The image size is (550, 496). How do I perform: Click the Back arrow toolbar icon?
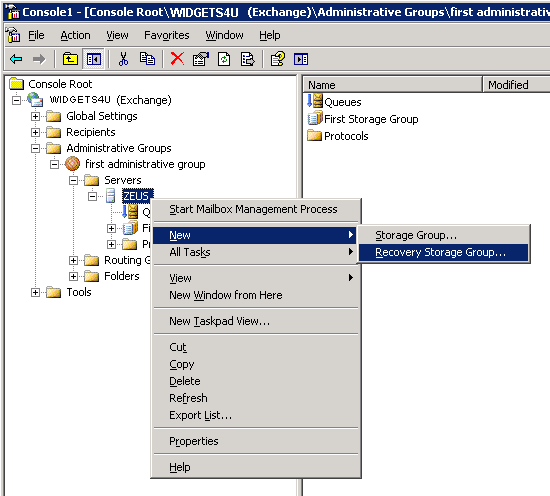(x=16, y=59)
